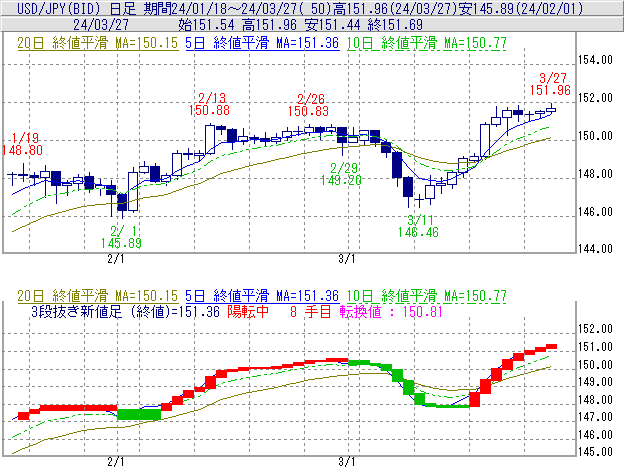The width and height of the screenshot is (624, 475).
Task: Click the red 8 手目 count text
Action: [x=310, y=311]
